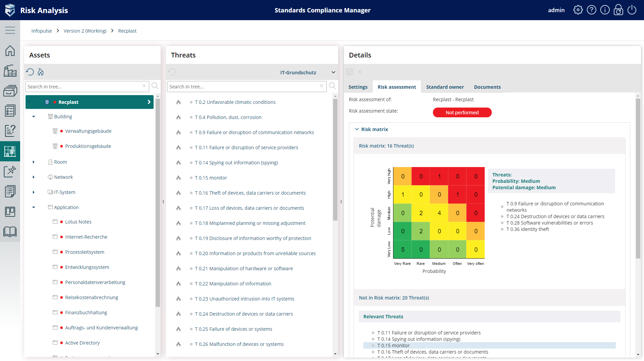This screenshot has height=361, width=644.
Task: Click flame icon beside T 0.22 threat
Action: [x=178, y=284]
